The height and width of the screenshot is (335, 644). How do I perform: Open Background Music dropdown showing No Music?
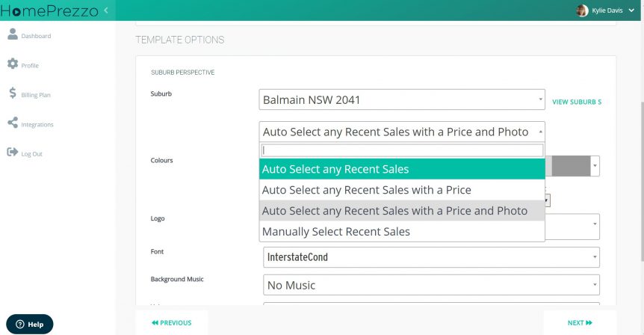click(431, 285)
